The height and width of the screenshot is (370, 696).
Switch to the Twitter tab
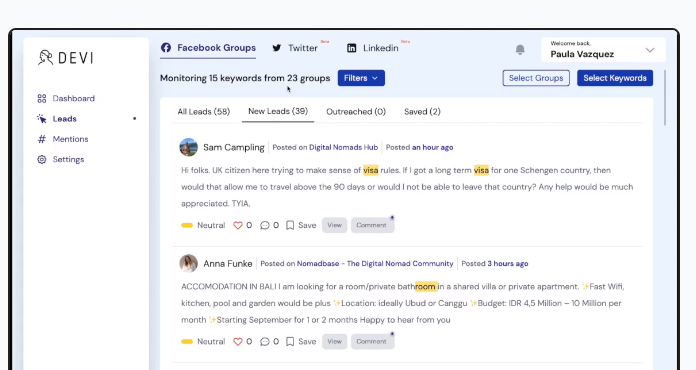(295, 48)
